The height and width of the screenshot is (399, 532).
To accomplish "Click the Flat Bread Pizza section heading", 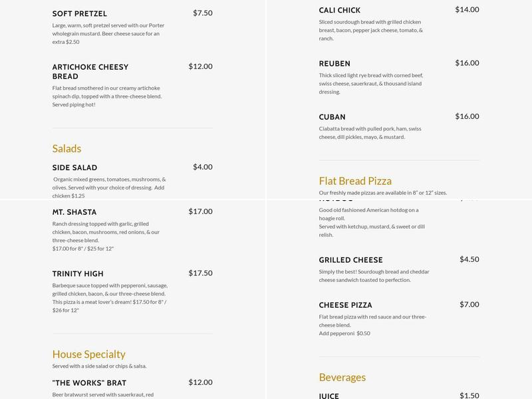I will point(355,181).
